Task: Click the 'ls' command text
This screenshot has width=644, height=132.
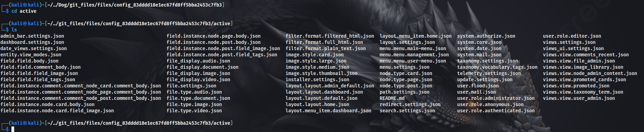Action: click(14, 30)
